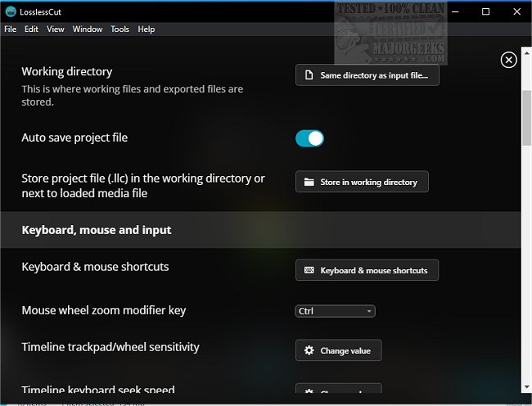
Task: Open Keyboard & mouse shortcuts button
Action: [x=367, y=270]
